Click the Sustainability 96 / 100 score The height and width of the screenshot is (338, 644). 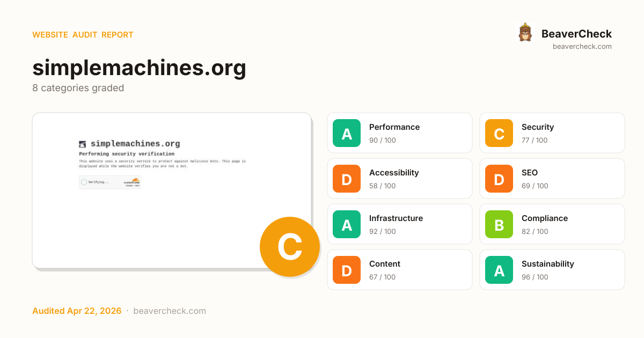[x=535, y=277]
